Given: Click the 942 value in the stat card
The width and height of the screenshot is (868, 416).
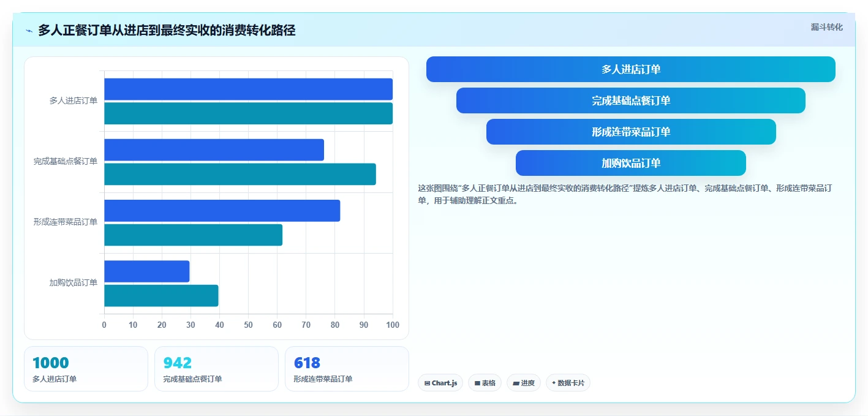Looking at the screenshot, I should coord(178,363).
